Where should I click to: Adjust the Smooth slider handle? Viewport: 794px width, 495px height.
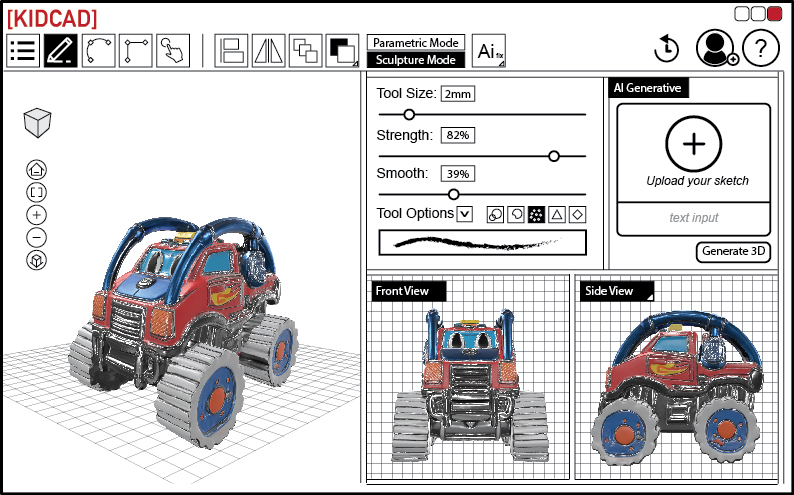pos(454,194)
